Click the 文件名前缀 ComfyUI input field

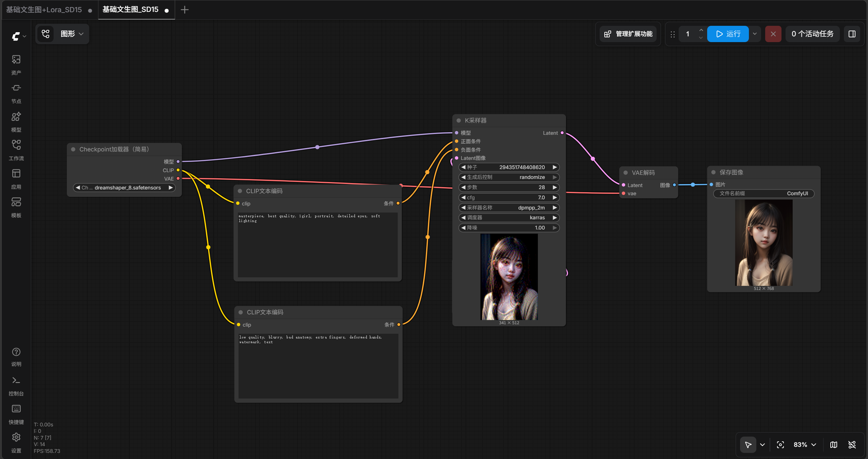click(764, 194)
